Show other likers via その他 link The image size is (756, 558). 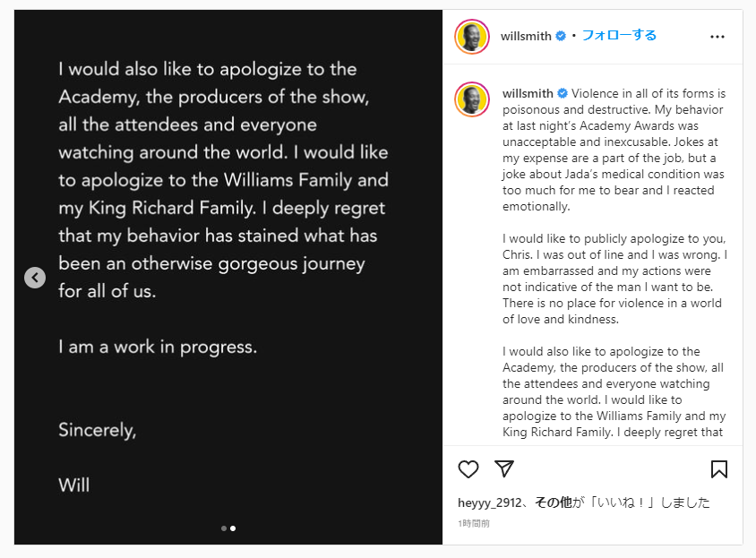pyautogui.click(x=553, y=502)
